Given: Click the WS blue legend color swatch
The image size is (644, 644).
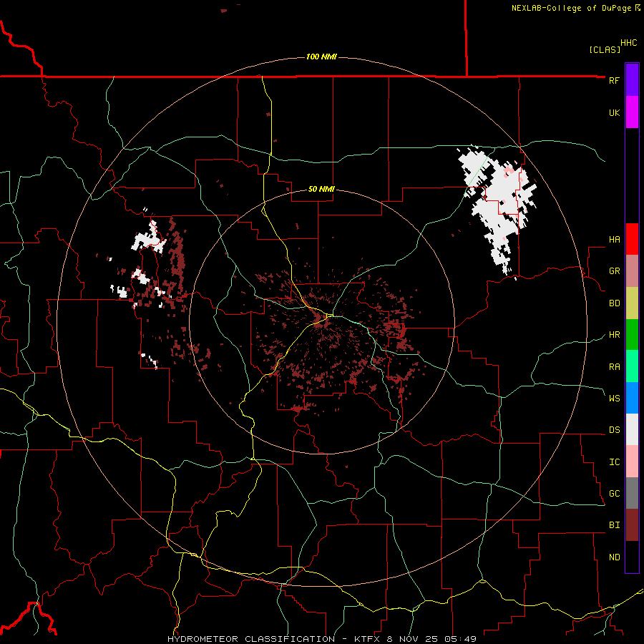Looking at the screenshot, I should (632, 398).
